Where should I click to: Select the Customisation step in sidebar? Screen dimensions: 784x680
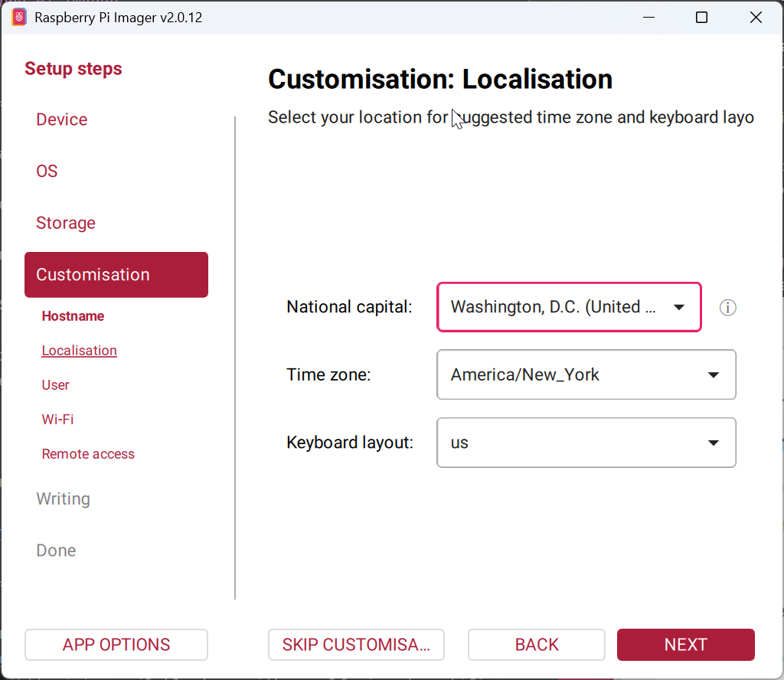point(116,274)
